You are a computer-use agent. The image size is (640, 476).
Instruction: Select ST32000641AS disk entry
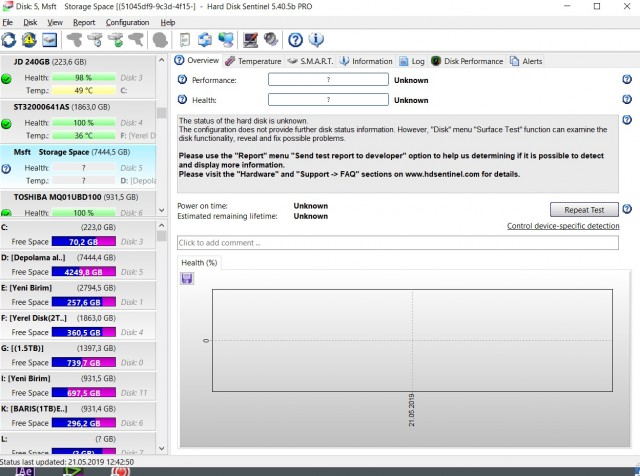point(78,122)
